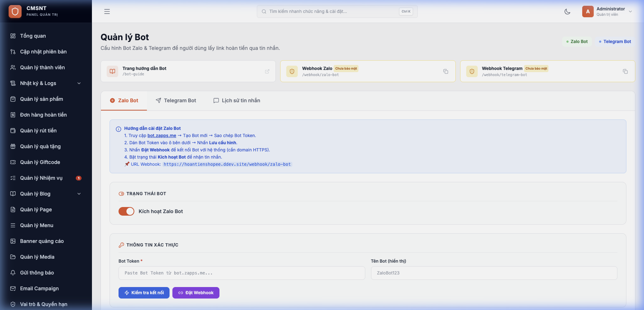
Task: Click the Quản lý Giftcode ticket icon
Action: (x=13, y=162)
